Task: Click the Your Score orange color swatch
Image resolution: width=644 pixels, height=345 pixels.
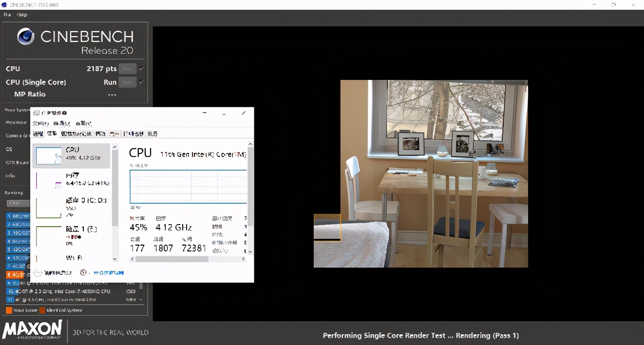Action: (x=9, y=310)
